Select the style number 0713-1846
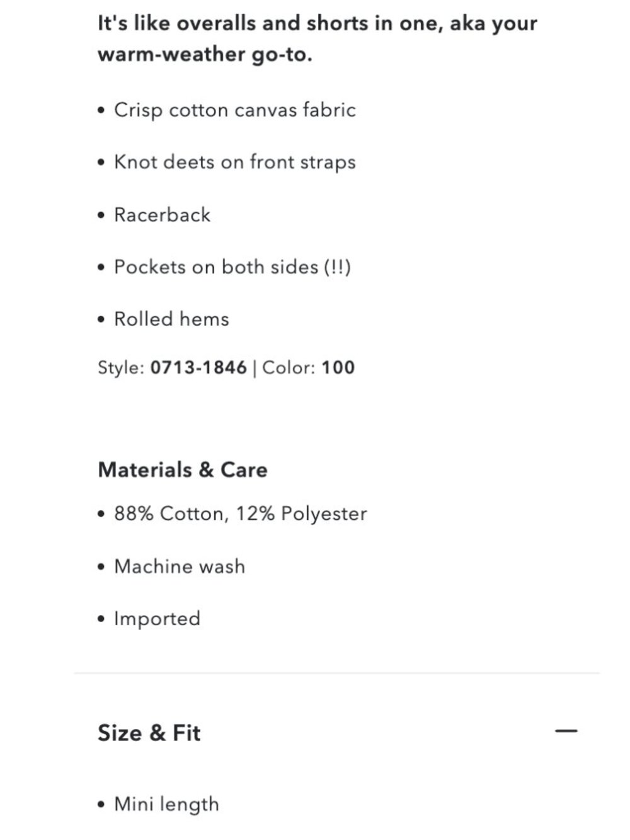Screen dimensions: 630x840 [x=198, y=367]
